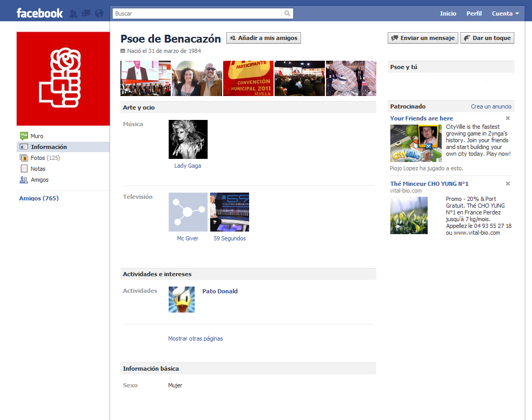532x420 pixels.
Task: Click the Lady Gaga link
Action: click(187, 166)
